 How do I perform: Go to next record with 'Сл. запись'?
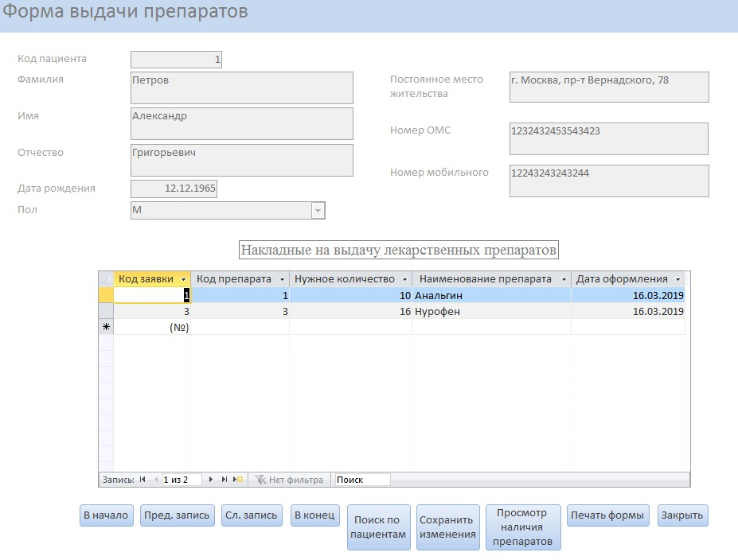252,515
